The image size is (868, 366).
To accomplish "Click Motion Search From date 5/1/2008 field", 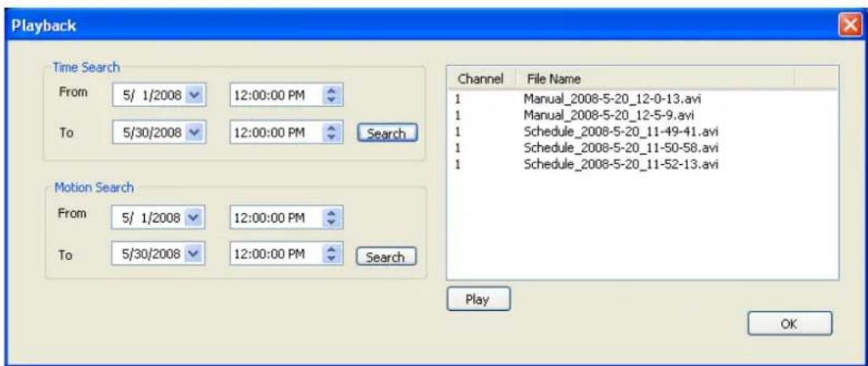I will pyautogui.click(x=158, y=218).
